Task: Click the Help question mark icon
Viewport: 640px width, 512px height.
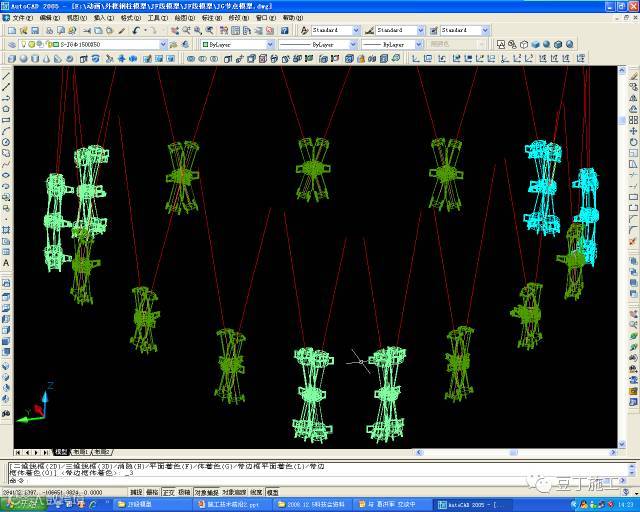Action: click(285, 31)
